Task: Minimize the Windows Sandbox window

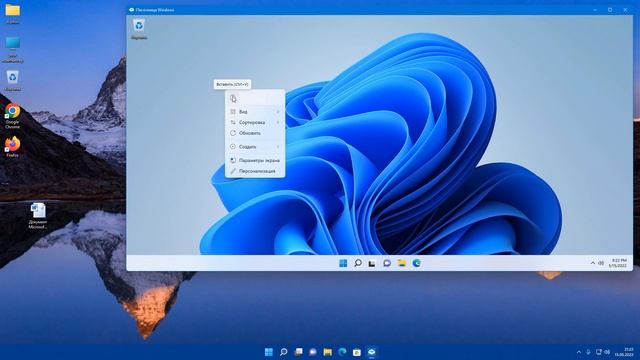Action: [595, 10]
